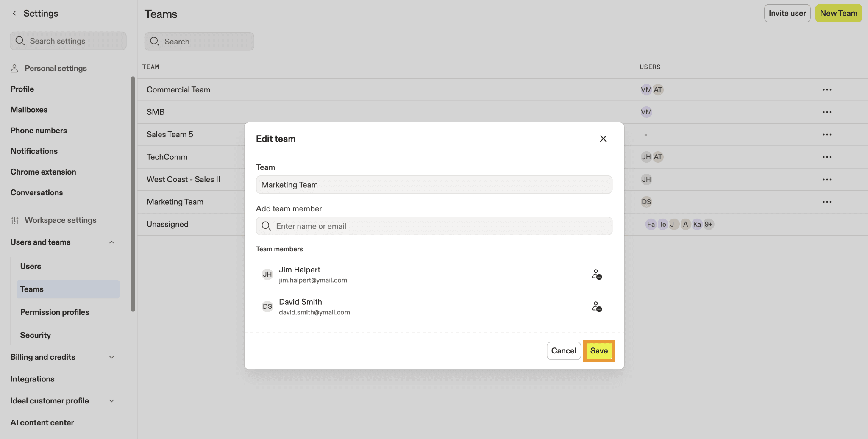Remove David Smith from the team
Image resolution: width=868 pixels, height=439 pixels.
[597, 307]
